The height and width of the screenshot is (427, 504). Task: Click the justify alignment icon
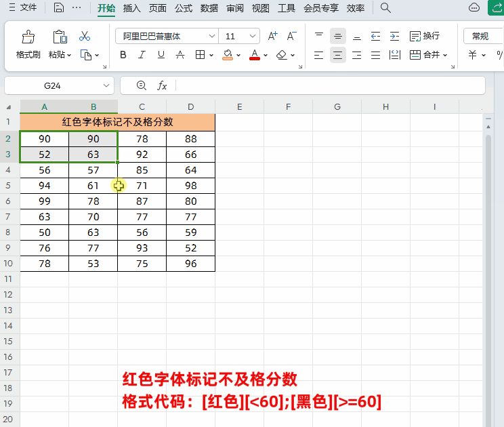pyautogui.click(x=375, y=55)
